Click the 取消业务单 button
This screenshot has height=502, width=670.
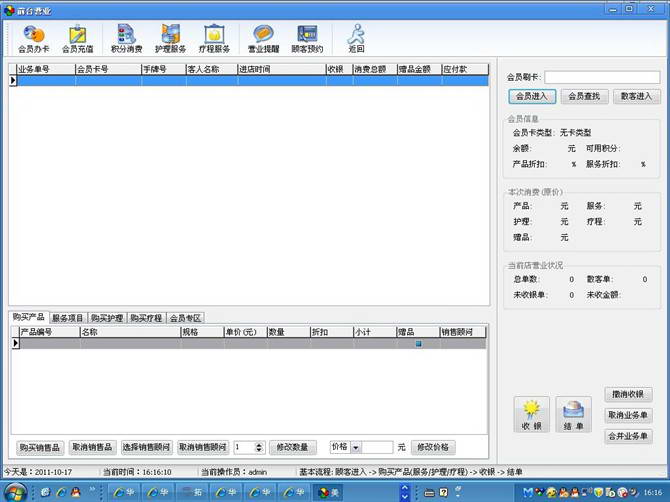pyautogui.click(x=628, y=415)
